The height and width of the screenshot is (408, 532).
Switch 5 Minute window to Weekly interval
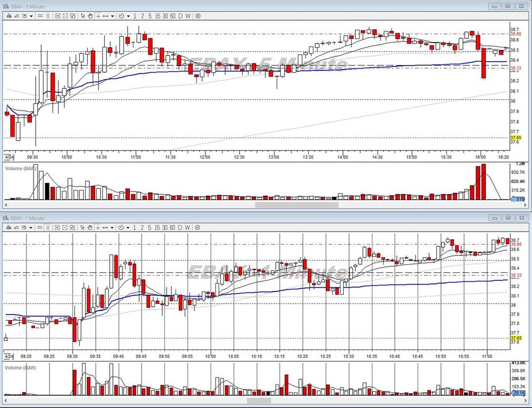point(188,16)
